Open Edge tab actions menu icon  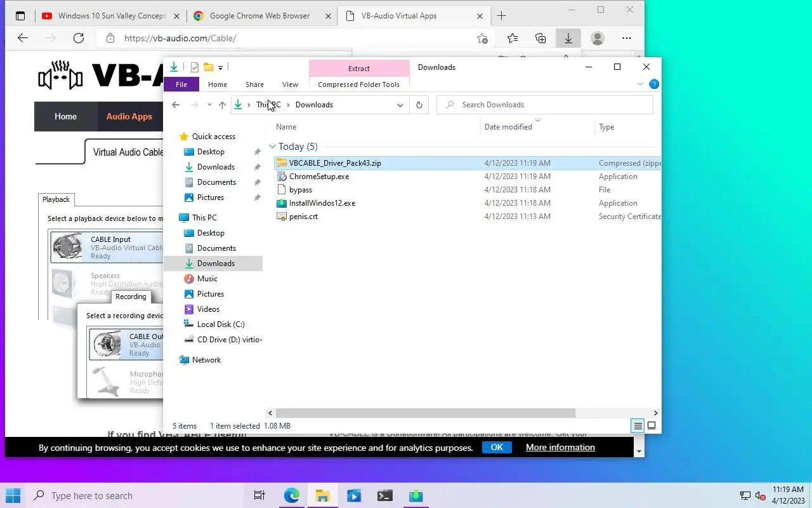(x=20, y=16)
